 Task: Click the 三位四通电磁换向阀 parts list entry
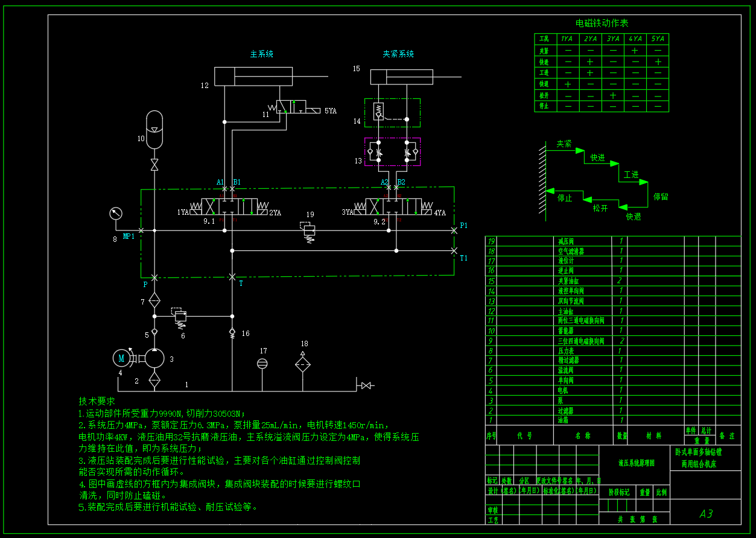(x=581, y=341)
